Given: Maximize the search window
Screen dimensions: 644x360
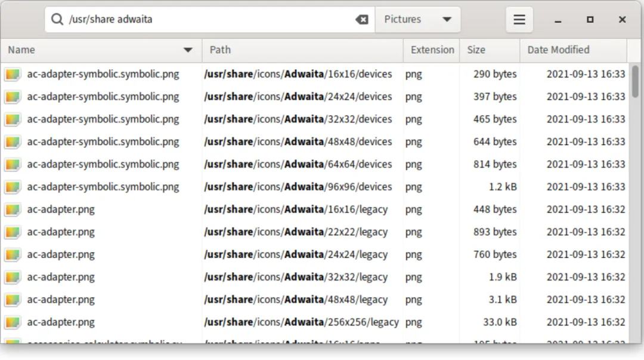Looking at the screenshot, I should 590,19.
